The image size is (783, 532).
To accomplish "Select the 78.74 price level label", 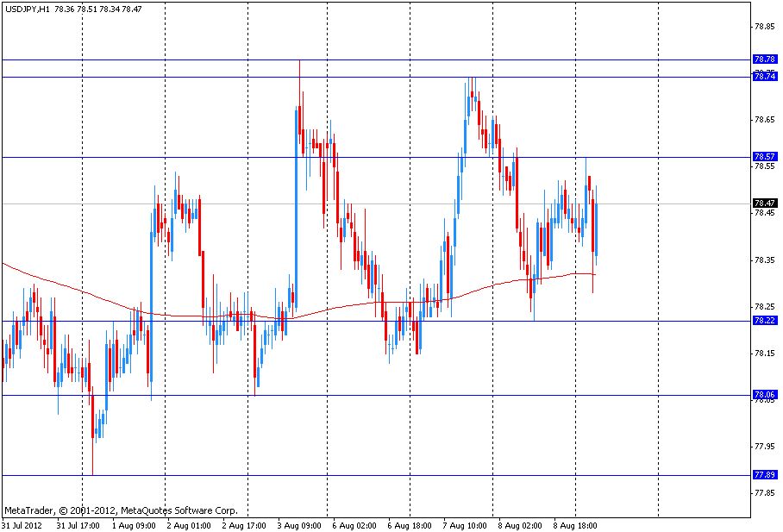I will 764,77.
